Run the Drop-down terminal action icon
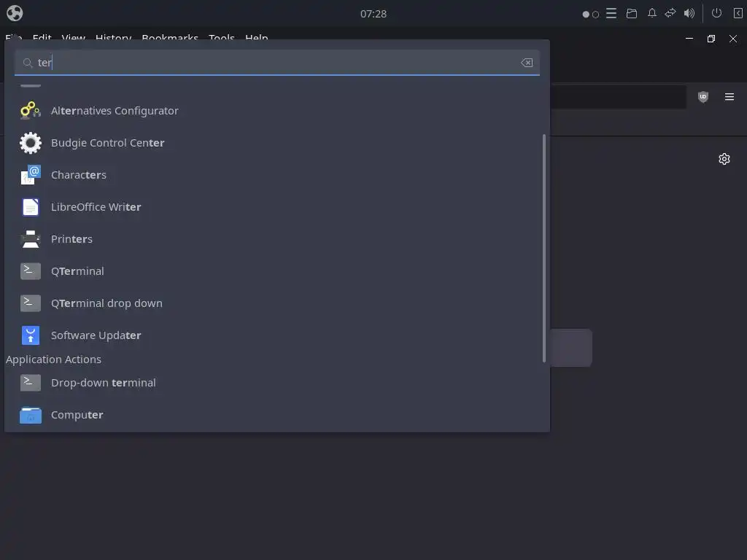Image resolution: width=747 pixels, height=560 pixels. pos(31,383)
